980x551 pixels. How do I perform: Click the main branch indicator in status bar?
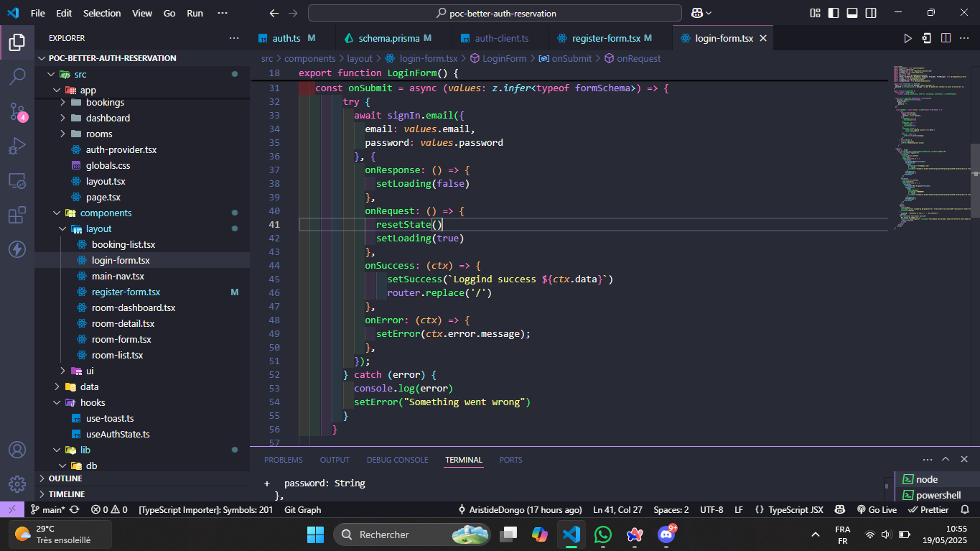pos(49,510)
